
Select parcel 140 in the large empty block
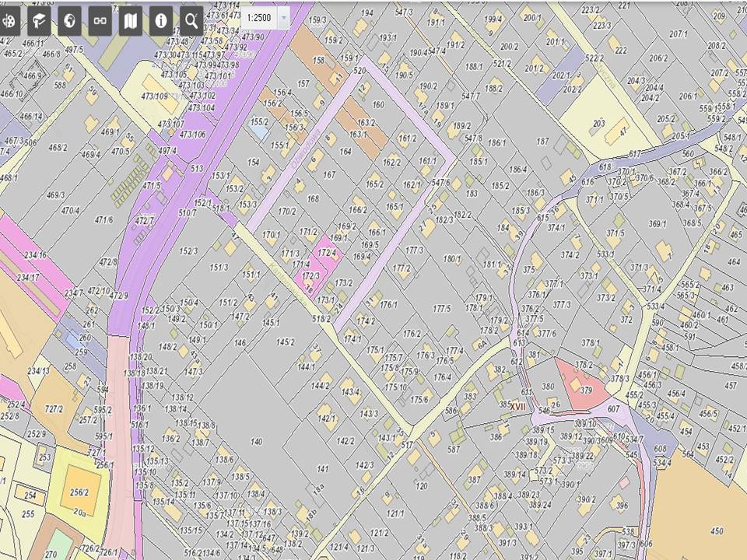coord(258,442)
